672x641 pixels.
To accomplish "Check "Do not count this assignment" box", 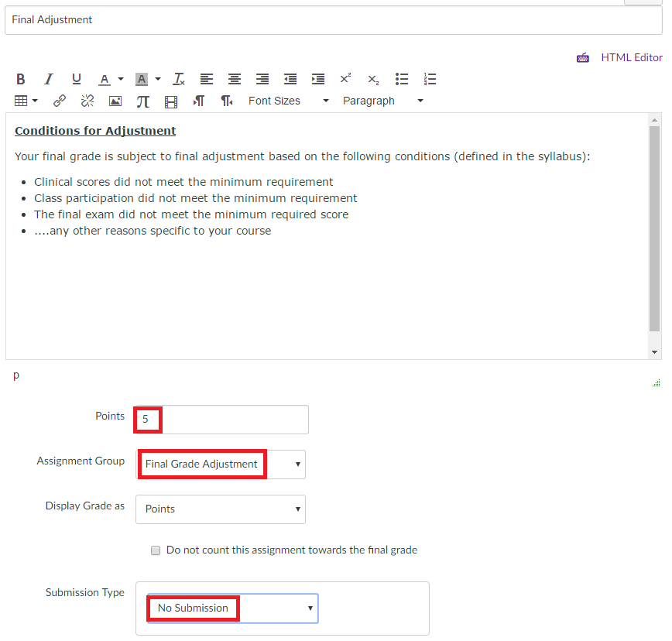I will pyautogui.click(x=156, y=550).
